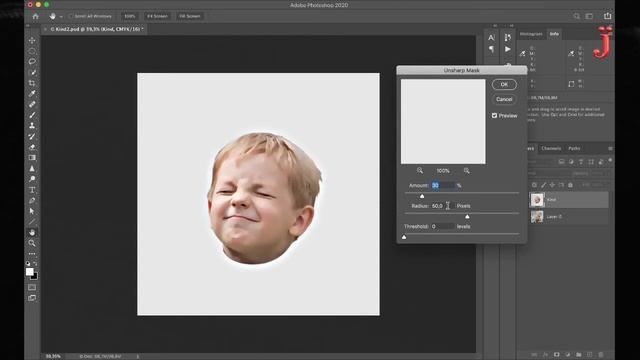Screen dimensions: 640x360
Task: Open status bar info arrow
Action: (x=138, y=356)
